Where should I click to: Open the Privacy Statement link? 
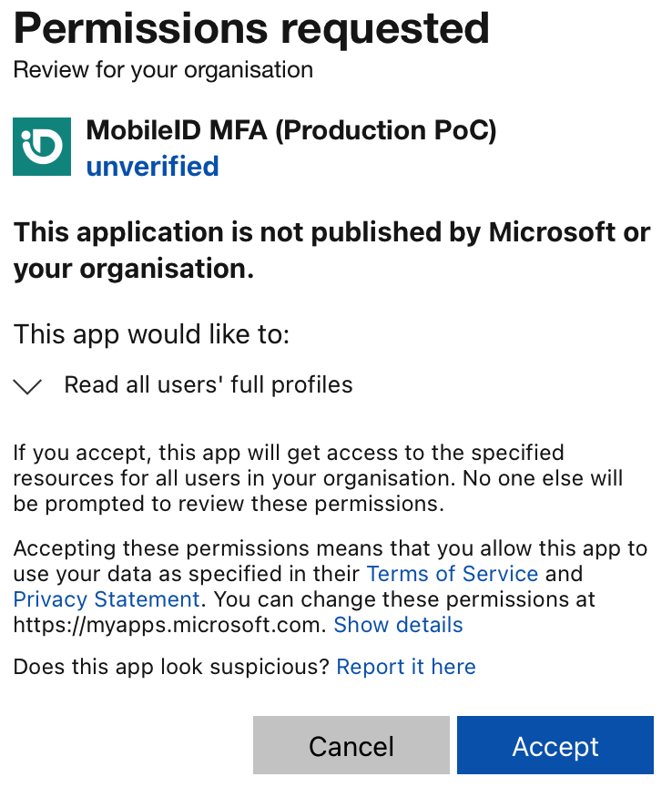tap(107, 599)
